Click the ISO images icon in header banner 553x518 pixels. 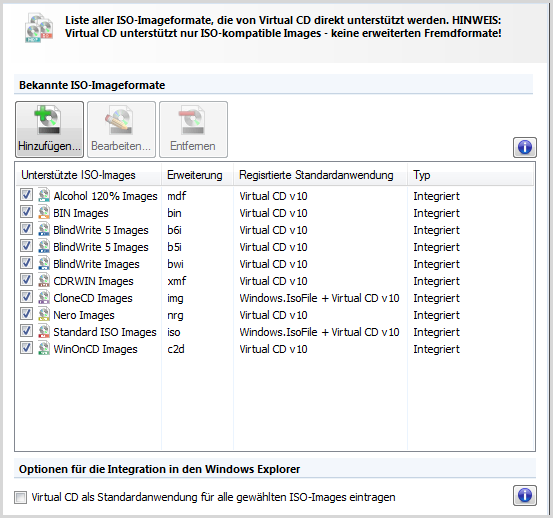pos(39,28)
